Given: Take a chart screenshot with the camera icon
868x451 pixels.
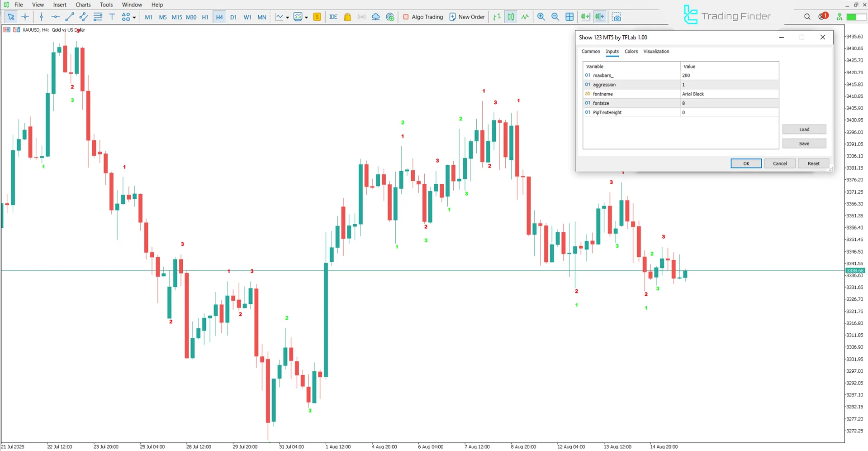Looking at the screenshot, I should pos(616,17).
